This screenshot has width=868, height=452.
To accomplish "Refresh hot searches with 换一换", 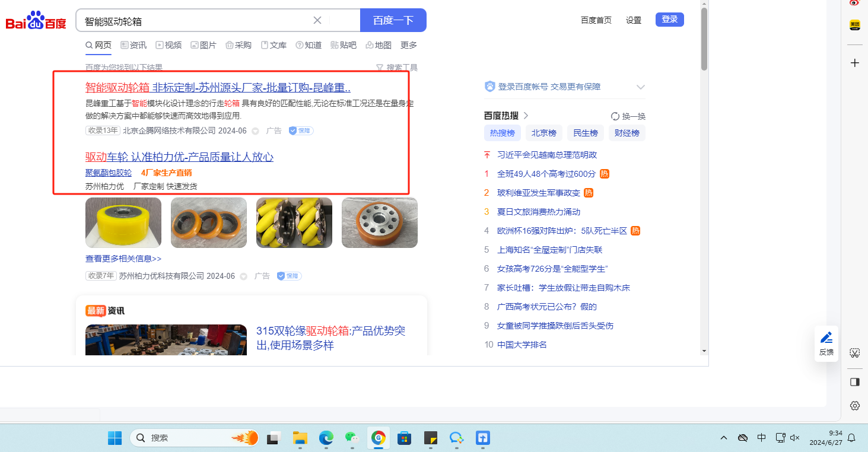I will [628, 116].
